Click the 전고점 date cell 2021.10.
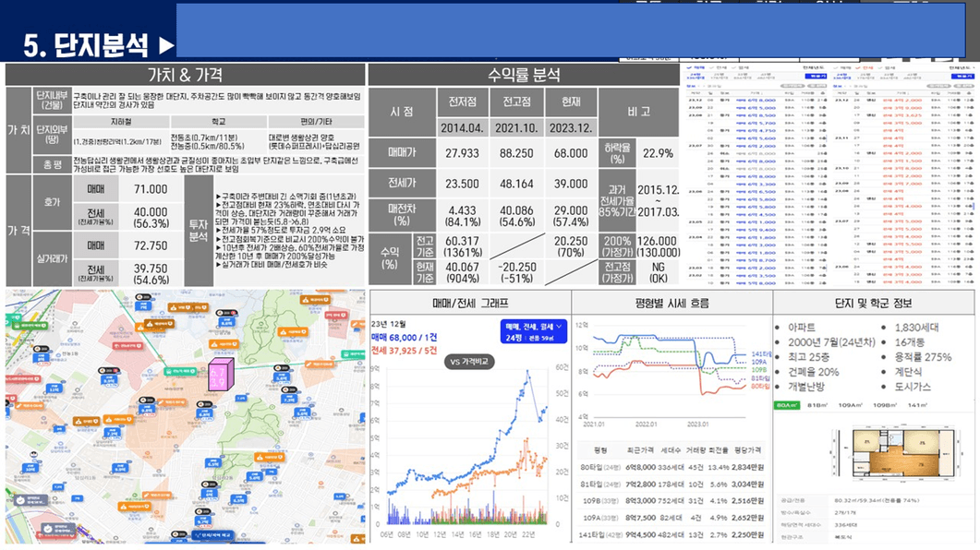 pos(516,127)
